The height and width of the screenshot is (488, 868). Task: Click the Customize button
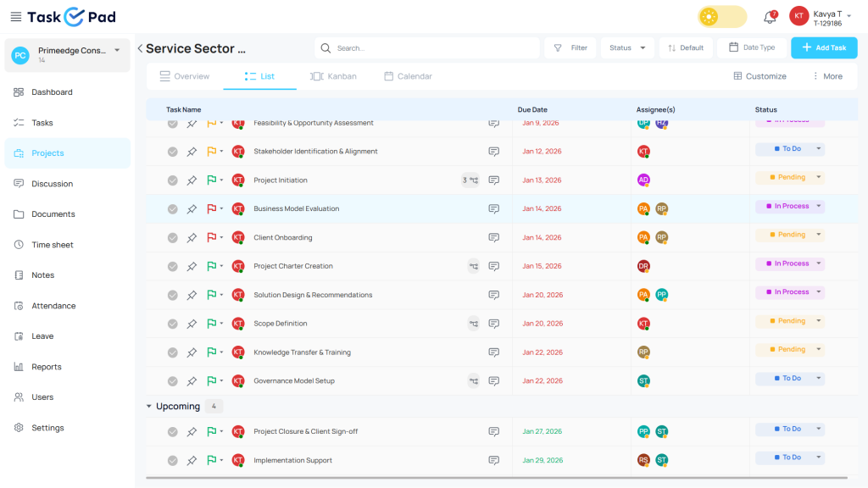click(x=759, y=76)
